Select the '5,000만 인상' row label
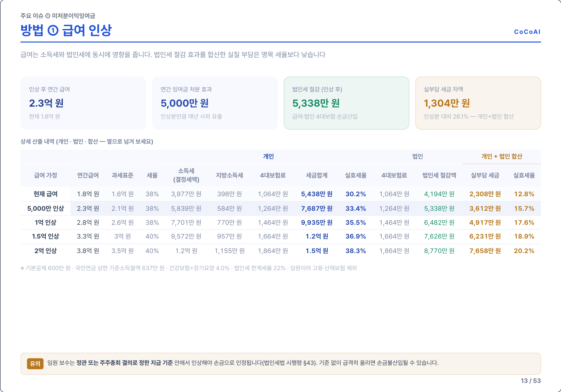 tap(45, 208)
